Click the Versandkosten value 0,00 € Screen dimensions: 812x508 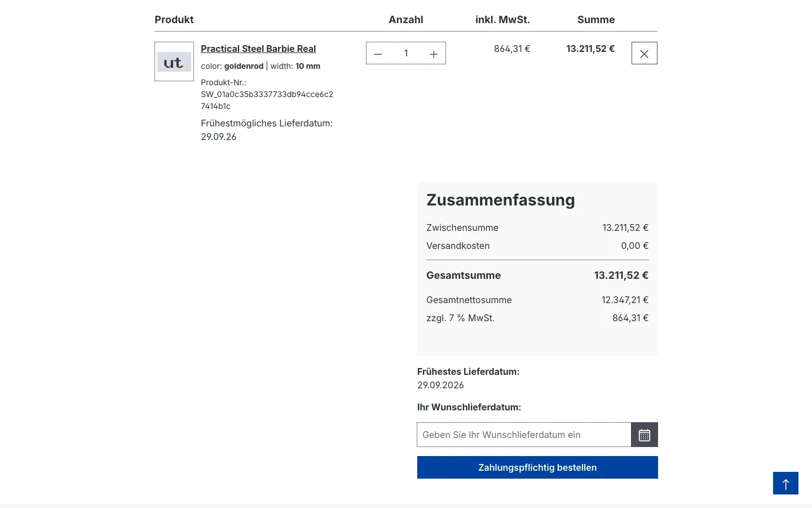[x=634, y=246]
